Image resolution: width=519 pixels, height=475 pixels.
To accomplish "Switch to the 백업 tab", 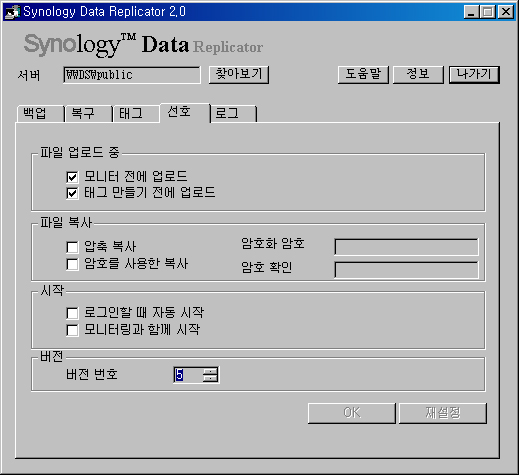I will click(x=40, y=114).
